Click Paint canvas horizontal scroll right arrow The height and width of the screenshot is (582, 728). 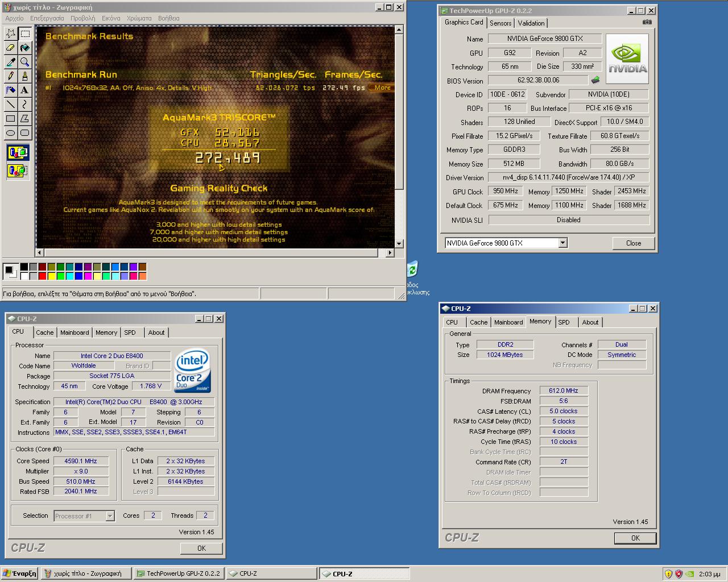390,252
